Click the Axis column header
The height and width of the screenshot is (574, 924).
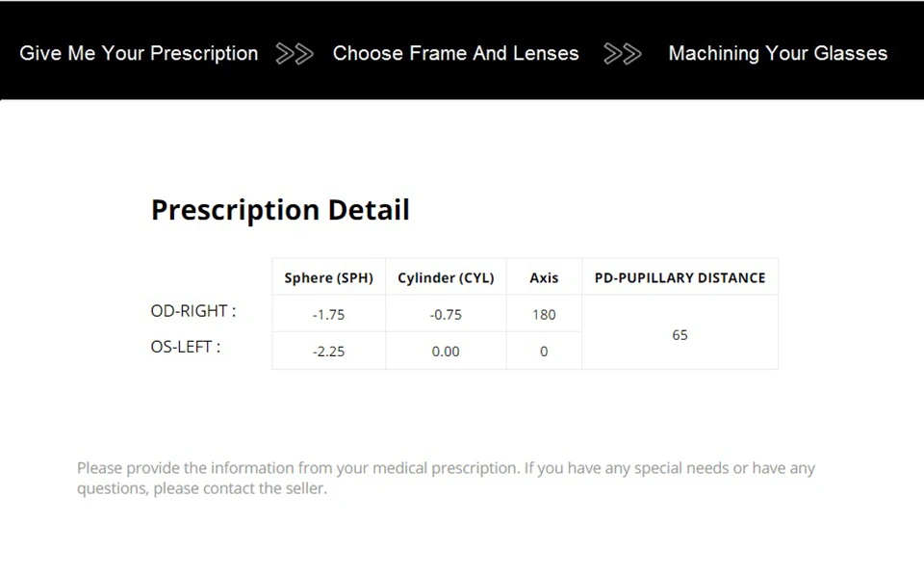(544, 277)
